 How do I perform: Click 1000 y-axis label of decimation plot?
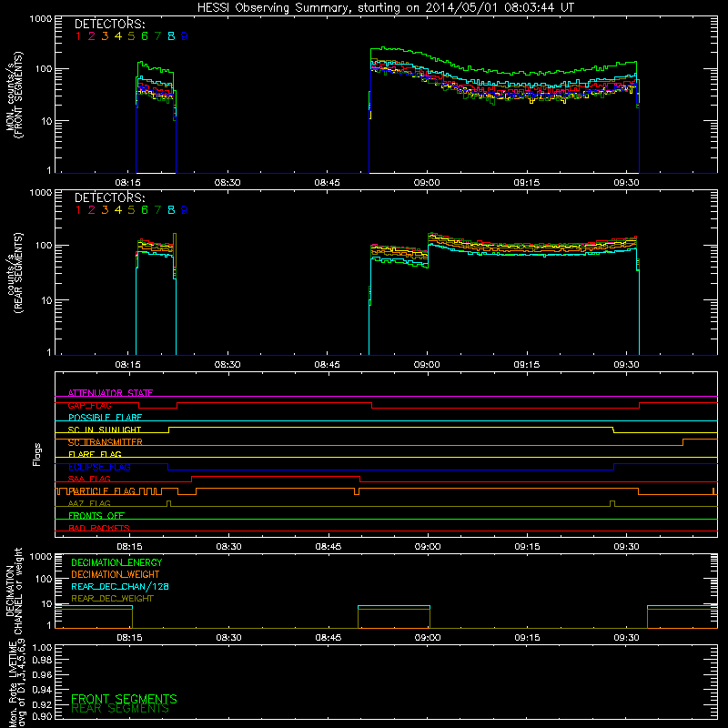[41, 557]
